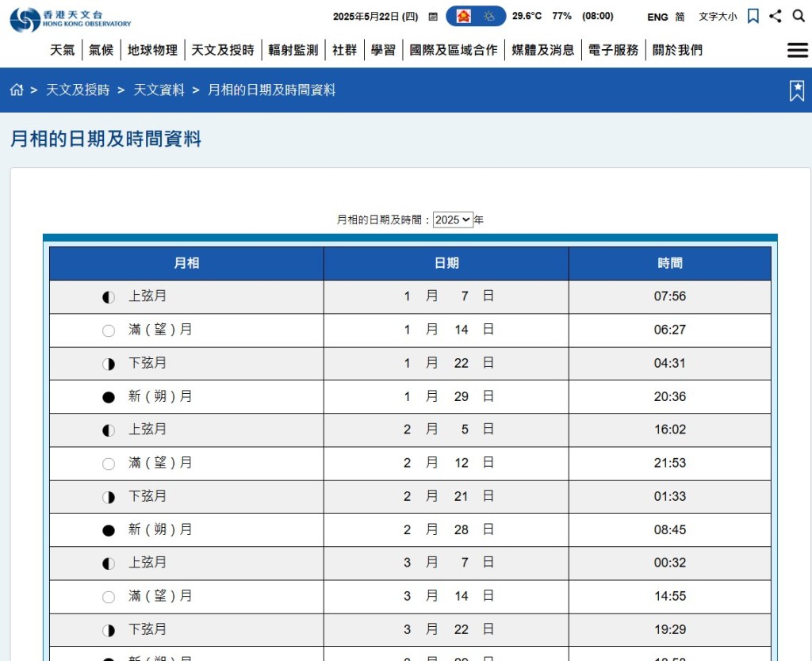Open the calendar icon beside the date

433,17
